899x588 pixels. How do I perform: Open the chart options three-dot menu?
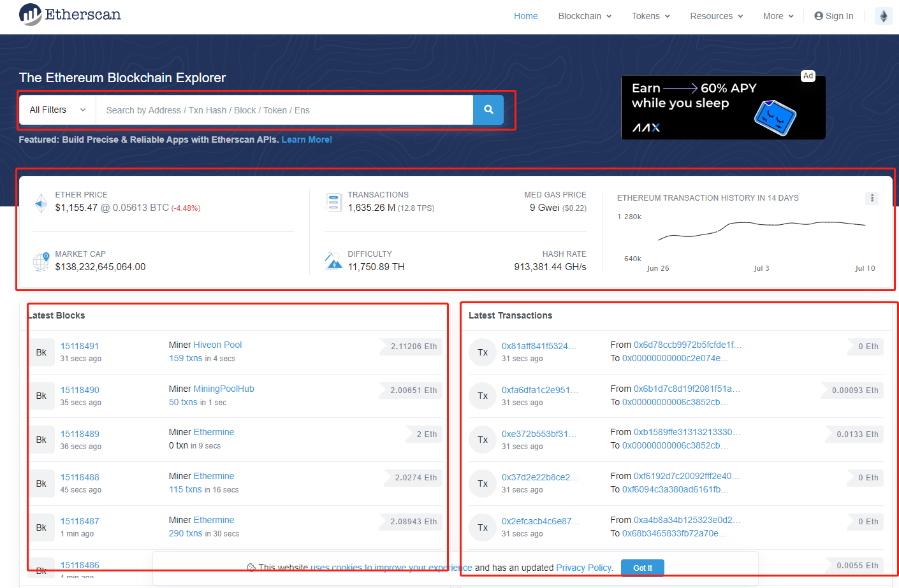click(x=872, y=198)
